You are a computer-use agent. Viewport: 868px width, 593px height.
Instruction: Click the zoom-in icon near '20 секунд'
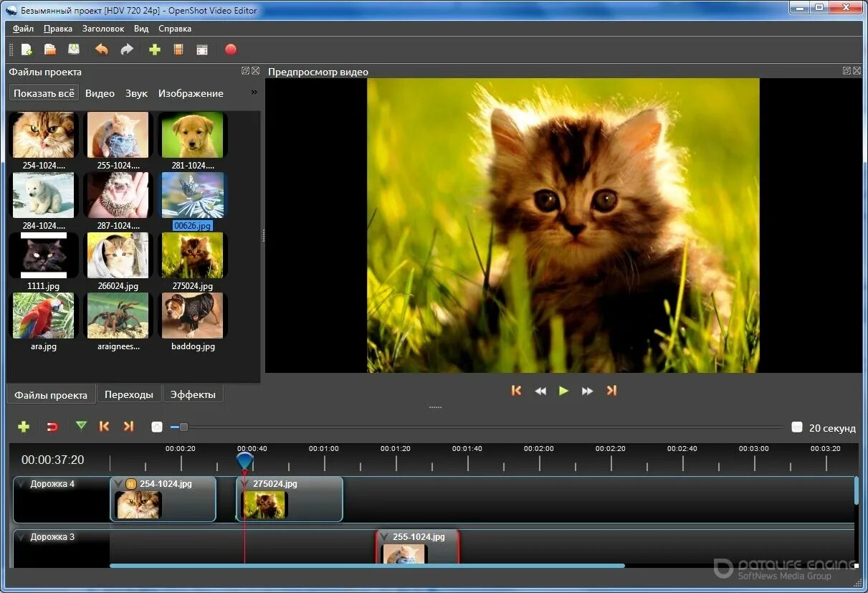(x=797, y=427)
